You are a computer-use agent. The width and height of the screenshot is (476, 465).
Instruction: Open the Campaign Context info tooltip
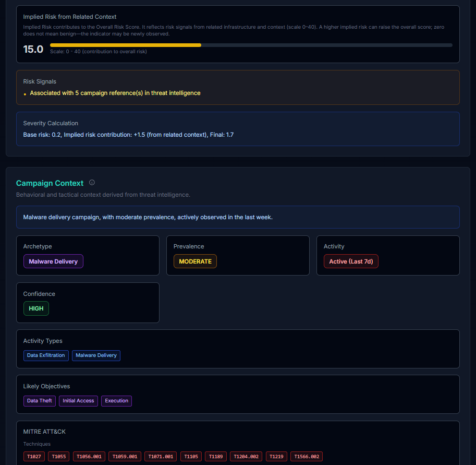pyautogui.click(x=91, y=183)
